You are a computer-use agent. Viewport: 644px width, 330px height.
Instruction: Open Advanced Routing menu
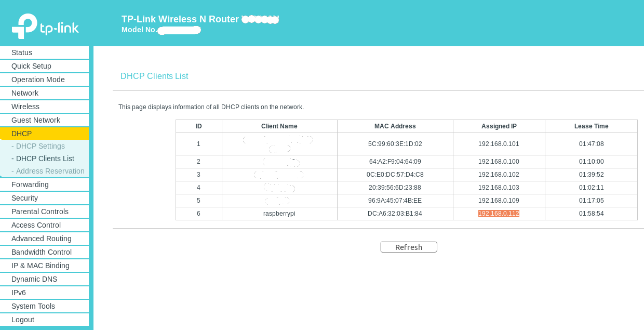click(x=44, y=239)
